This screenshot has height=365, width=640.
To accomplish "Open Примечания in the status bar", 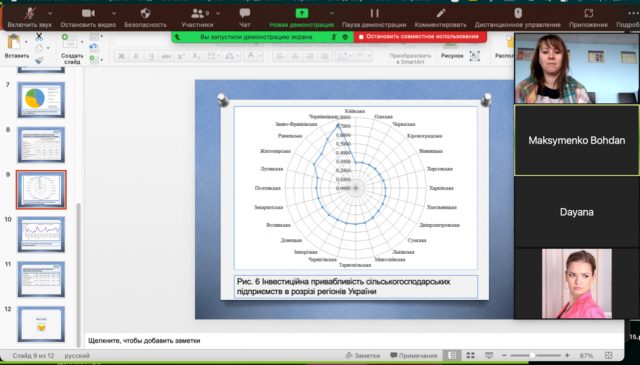I will pyautogui.click(x=413, y=356).
